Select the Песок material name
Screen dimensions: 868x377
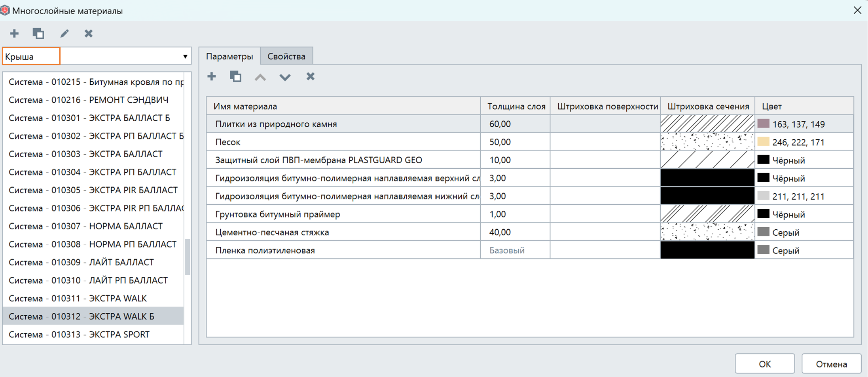click(x=343, y=142)
